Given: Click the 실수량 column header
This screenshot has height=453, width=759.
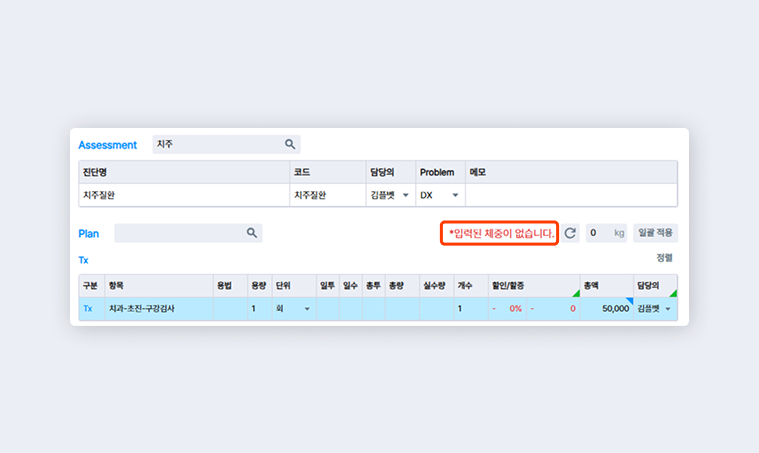Looking at the screenshot, I should pos(437,286).
